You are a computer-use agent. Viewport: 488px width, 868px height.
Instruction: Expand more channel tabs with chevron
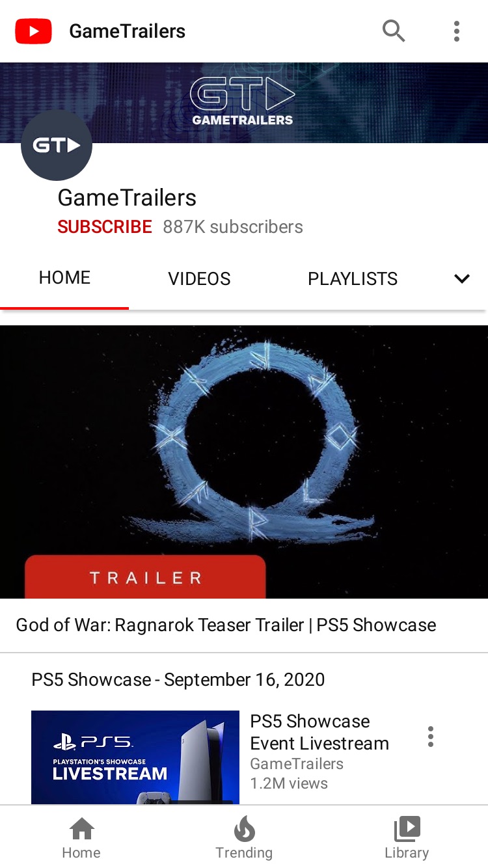click(x=462, y=278)
